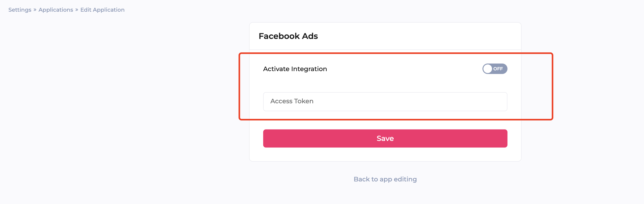The image size is (644, 204).
Task: Jump to the Applications list page
Action: pyautogui.click(x=56, y=10)
